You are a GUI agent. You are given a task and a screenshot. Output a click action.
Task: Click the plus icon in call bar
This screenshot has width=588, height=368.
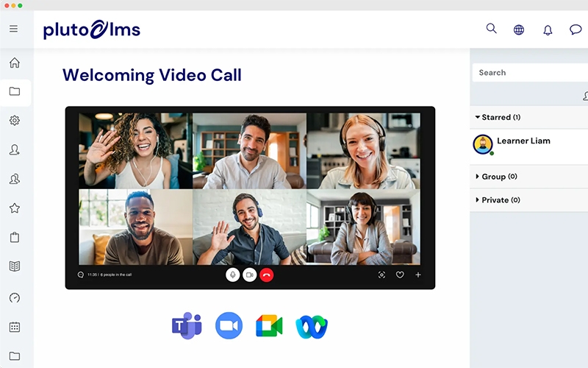pyautogui.click(x=418, y=275)
